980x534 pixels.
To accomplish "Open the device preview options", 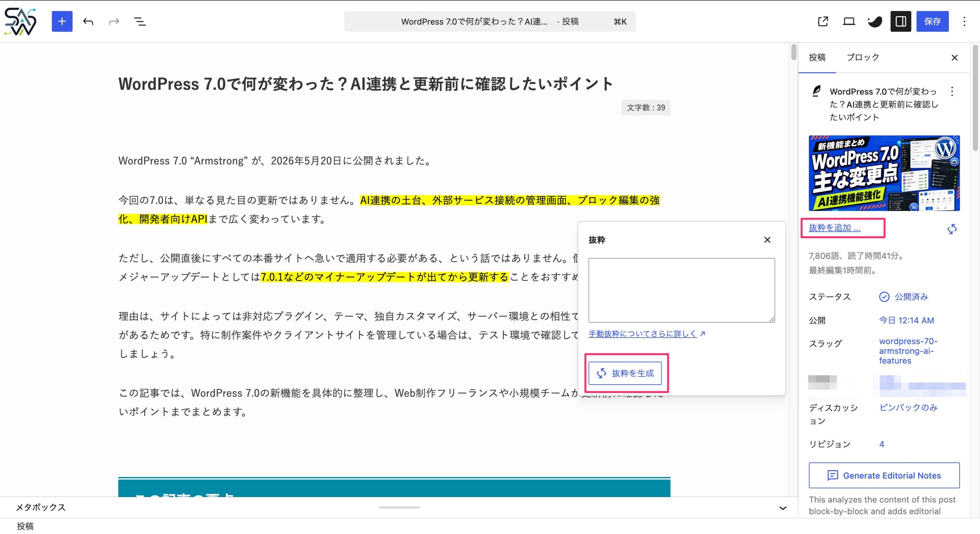I will click(849, 21).
